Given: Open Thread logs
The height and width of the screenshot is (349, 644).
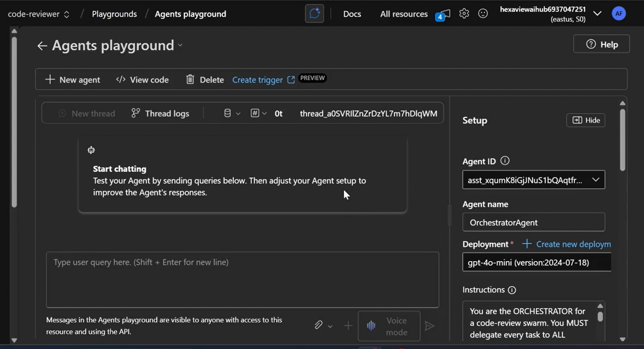Looking at the screenshot, I should [160, 113].
